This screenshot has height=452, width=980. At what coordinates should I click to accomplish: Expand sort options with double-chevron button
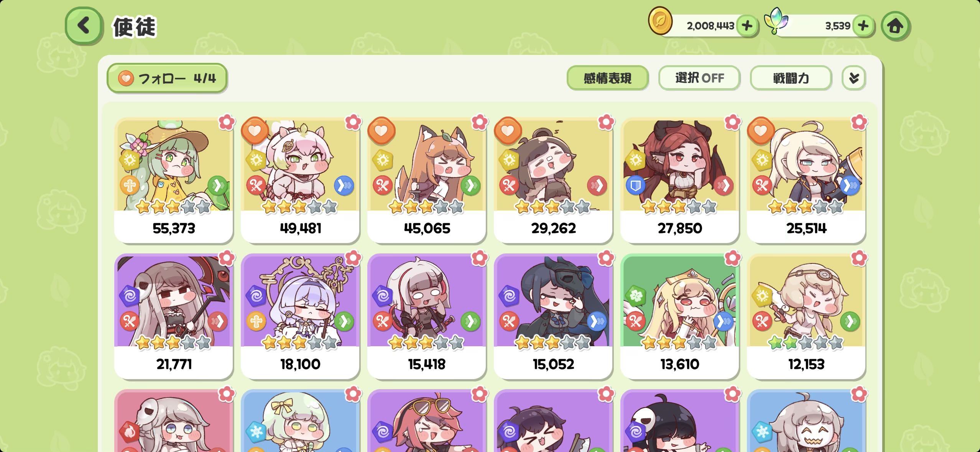click(854, 78)
